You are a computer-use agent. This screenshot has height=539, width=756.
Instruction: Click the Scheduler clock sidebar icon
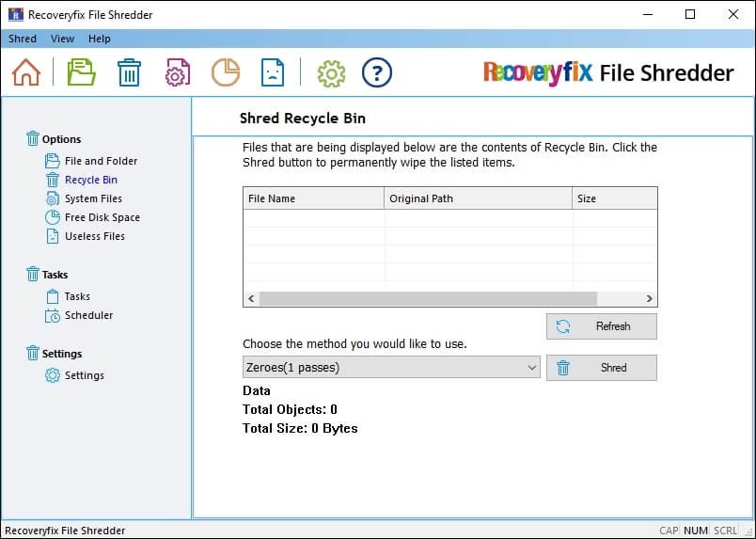(52, 315)
